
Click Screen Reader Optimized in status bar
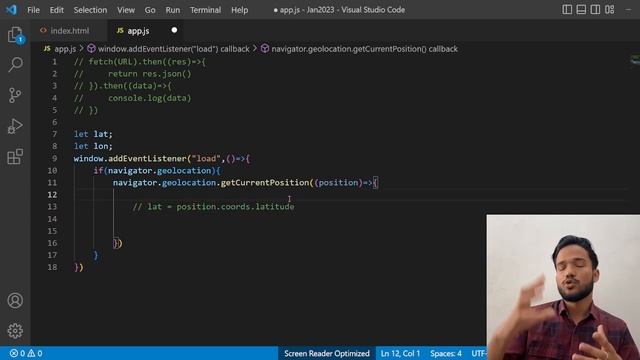[x=327, y=353]
